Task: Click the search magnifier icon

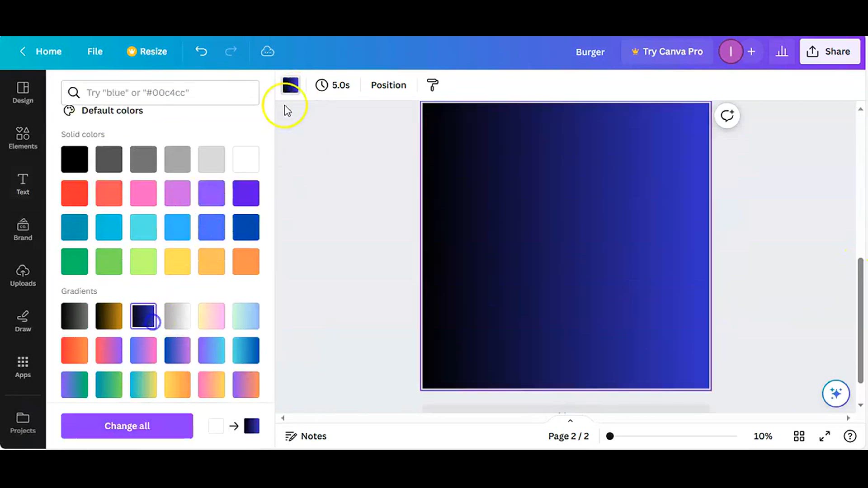Action: (x=74, y=93)
